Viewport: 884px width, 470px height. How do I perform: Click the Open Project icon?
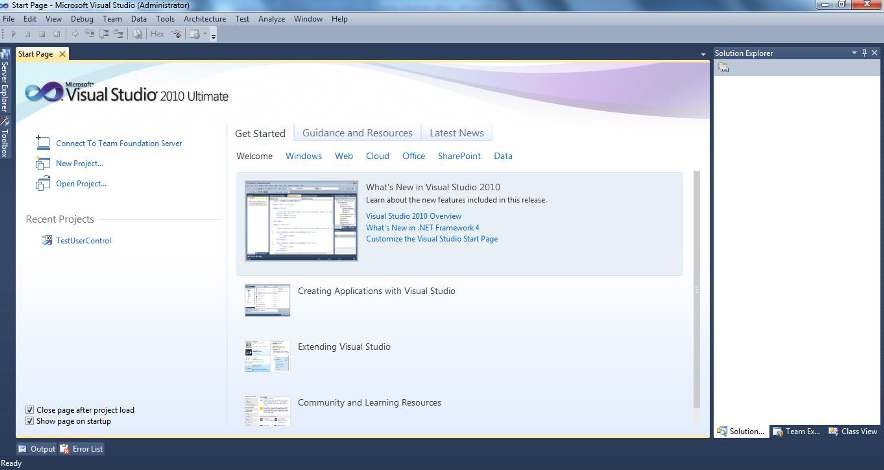[x=42, y=184]
